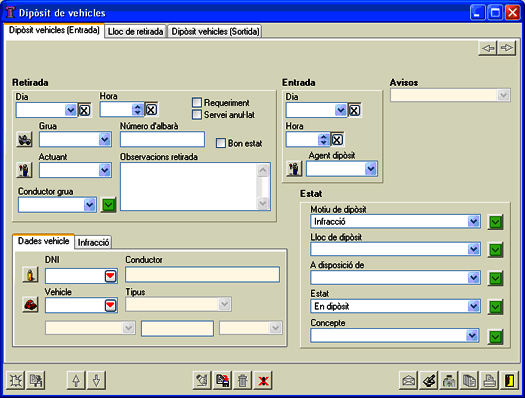The width and height of the screenshot is (525, 398).
Task: Click the copy record icon in bottom toolbar
Action: click(x=36, y=380)
